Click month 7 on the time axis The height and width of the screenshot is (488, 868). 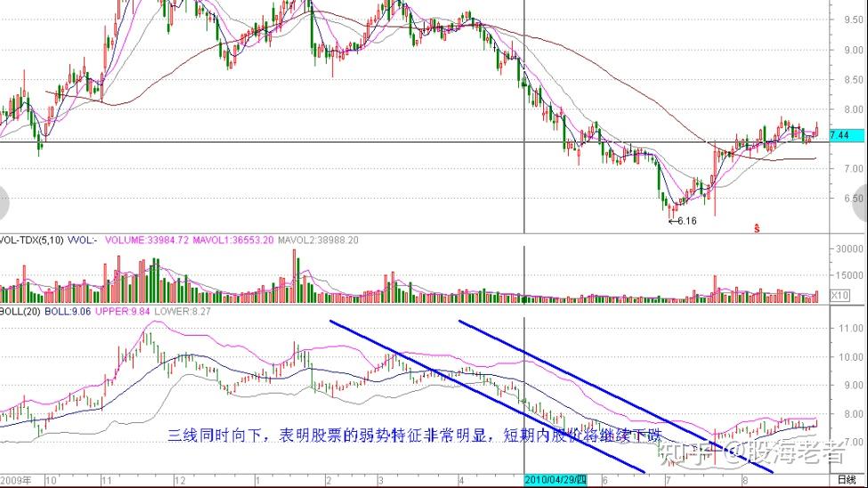click(x=669, y=480)
